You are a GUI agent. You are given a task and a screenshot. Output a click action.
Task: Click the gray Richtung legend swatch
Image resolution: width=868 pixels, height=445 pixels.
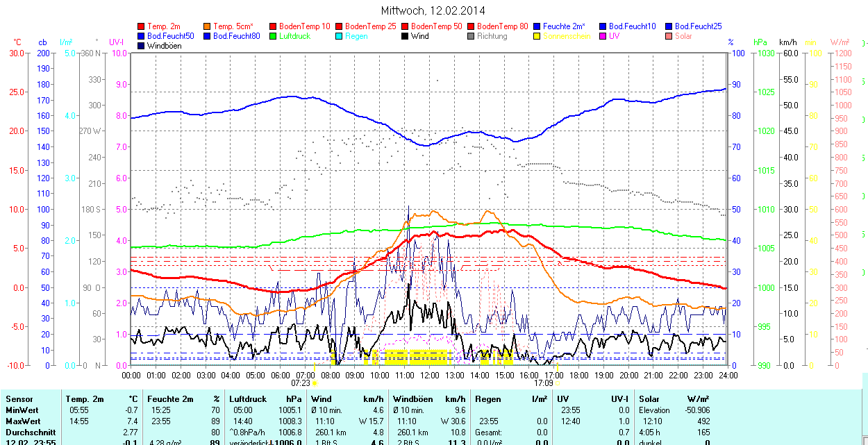[471, 36]
